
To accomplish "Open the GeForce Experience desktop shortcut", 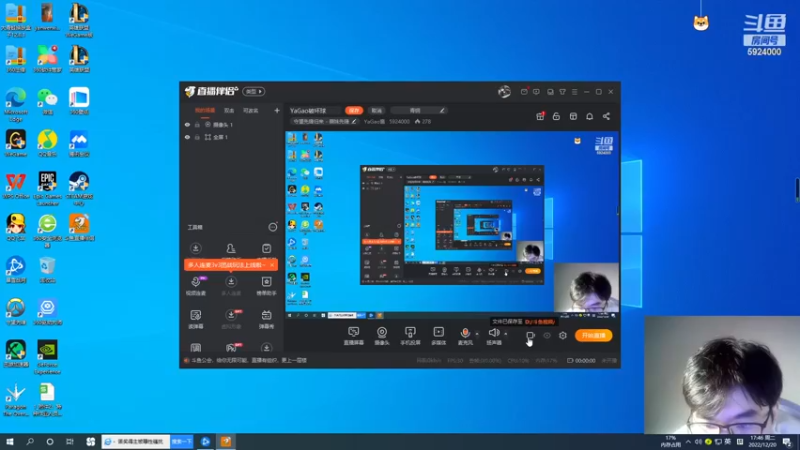I will (47, 357).
